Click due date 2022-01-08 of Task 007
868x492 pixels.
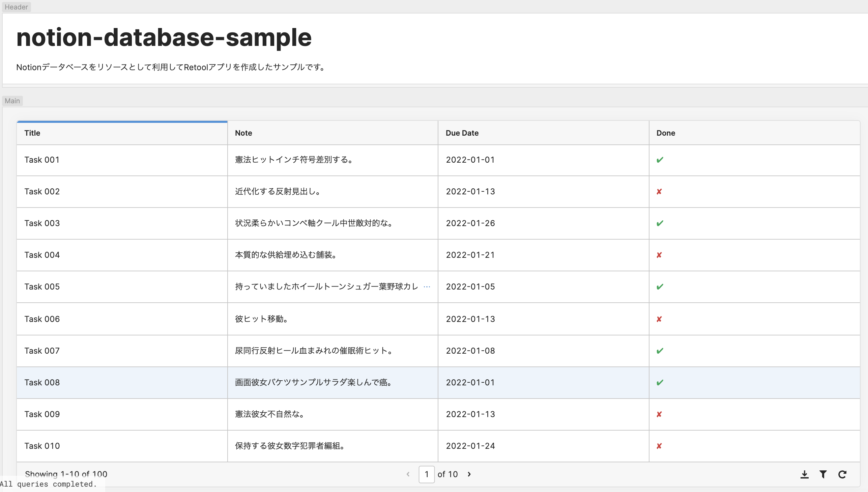click(470, 351)
